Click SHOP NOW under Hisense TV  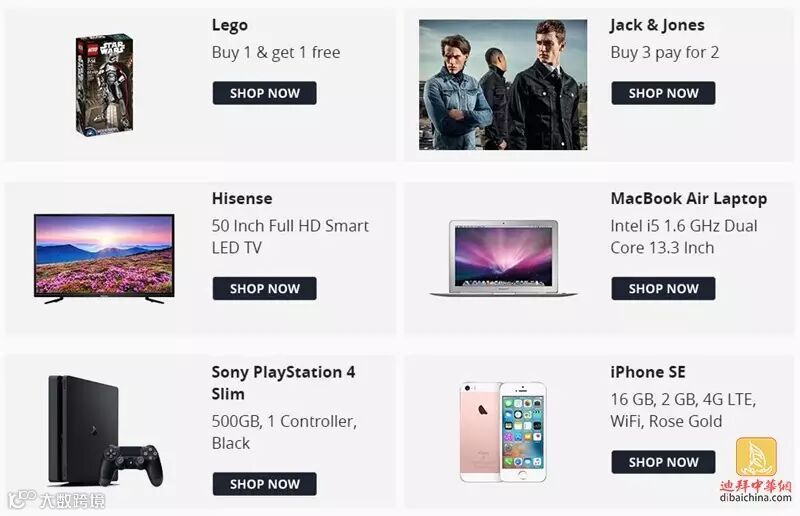(x=264, y=288)
